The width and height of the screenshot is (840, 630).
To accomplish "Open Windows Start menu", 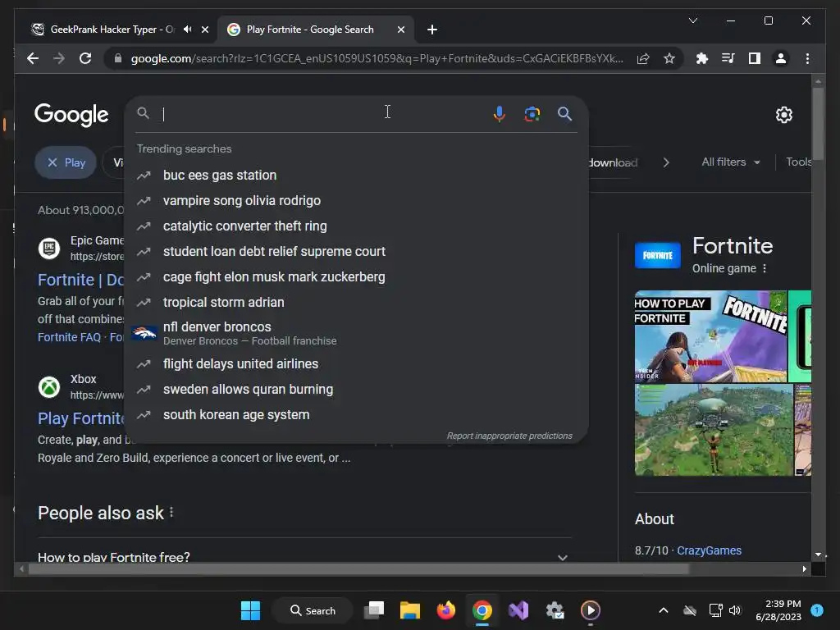I will click(250, 610).
